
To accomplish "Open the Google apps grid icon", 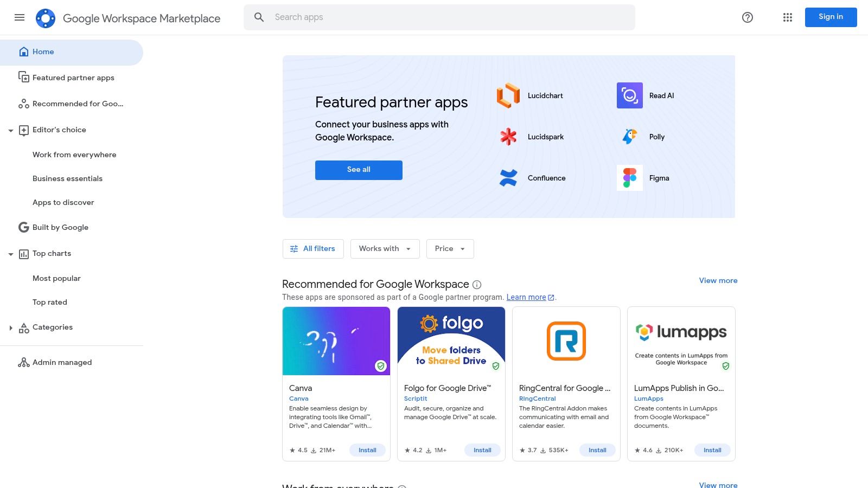I will [x=787, y=17].
